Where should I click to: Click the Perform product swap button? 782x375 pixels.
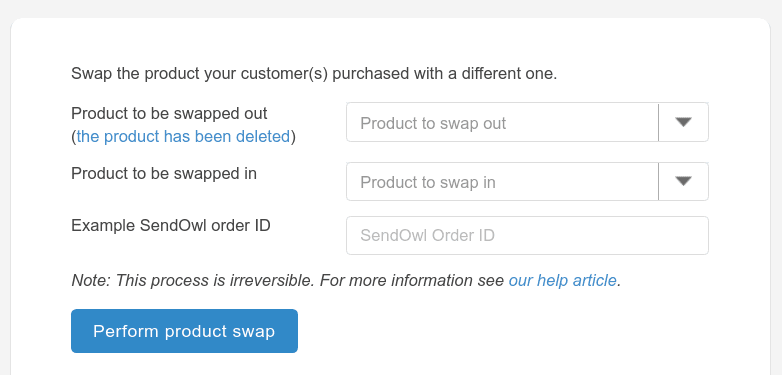pos(185,331)
